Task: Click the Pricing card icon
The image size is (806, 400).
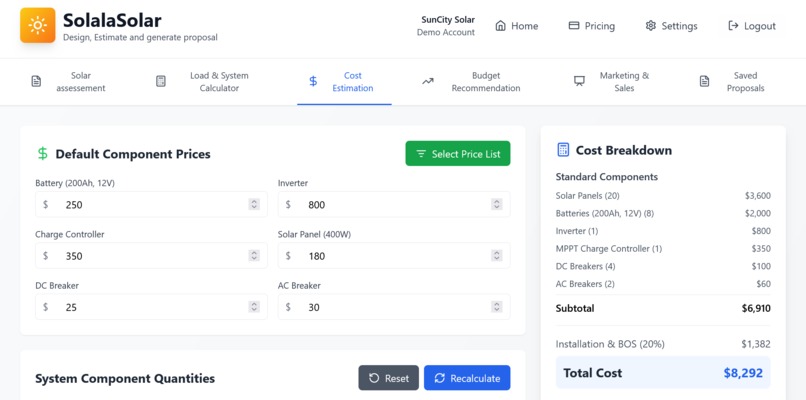Action: tap(574, 26)
